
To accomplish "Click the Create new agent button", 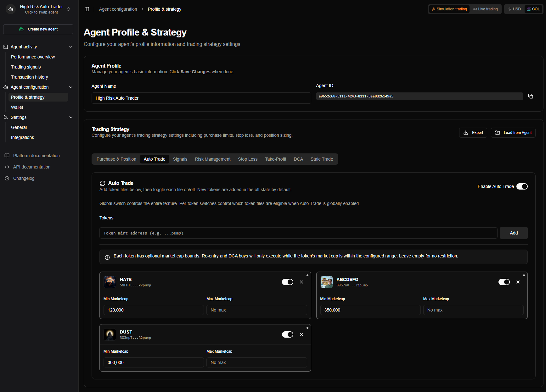I will [x=38, y=29].
